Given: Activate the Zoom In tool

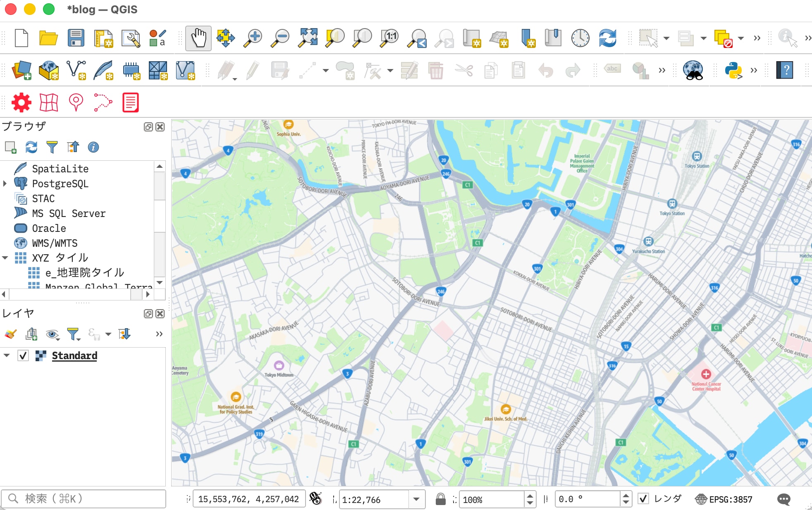Looking at the screenshot, I should click(x=253, y=38).
